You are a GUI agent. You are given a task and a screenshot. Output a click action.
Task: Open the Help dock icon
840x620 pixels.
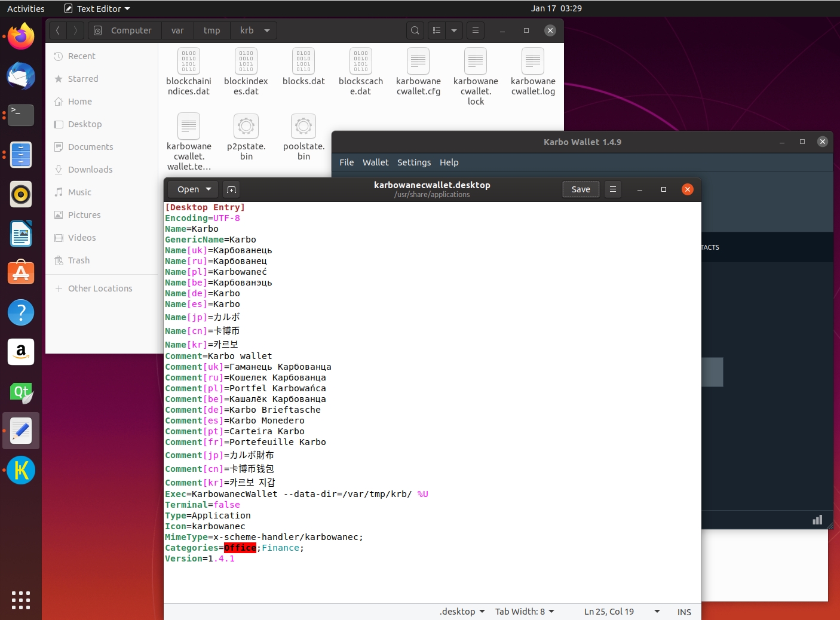click(x=21, y=312)
